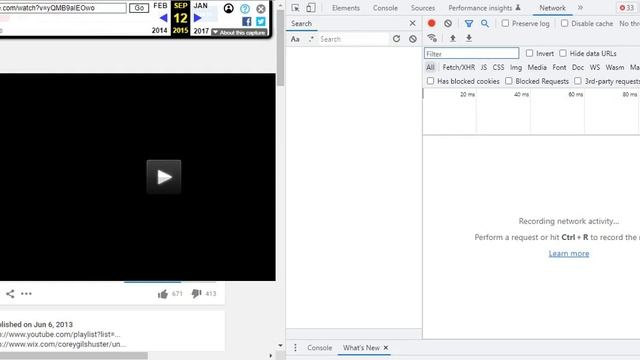Filter requests by All type
The width and height of the screenshot is (640, 360).
coord(430,67)
